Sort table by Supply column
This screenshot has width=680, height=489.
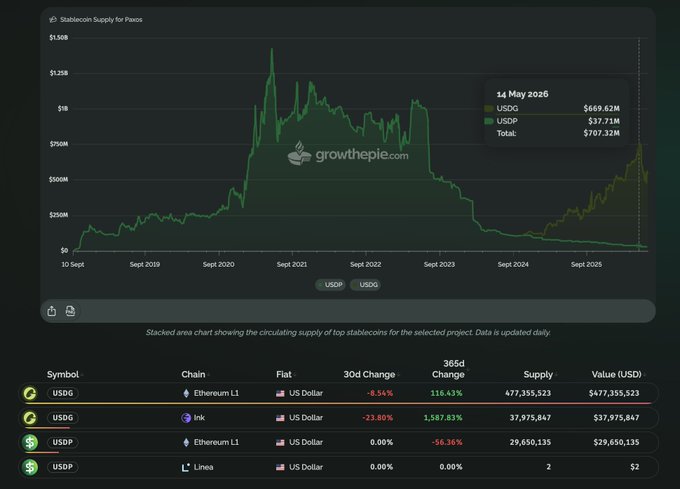[540, 375]
